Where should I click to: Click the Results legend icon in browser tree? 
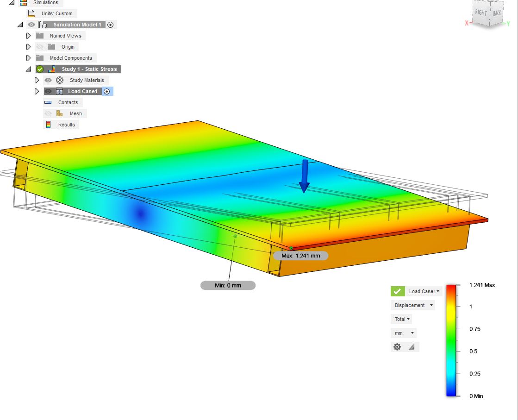[x=48, y=125]
